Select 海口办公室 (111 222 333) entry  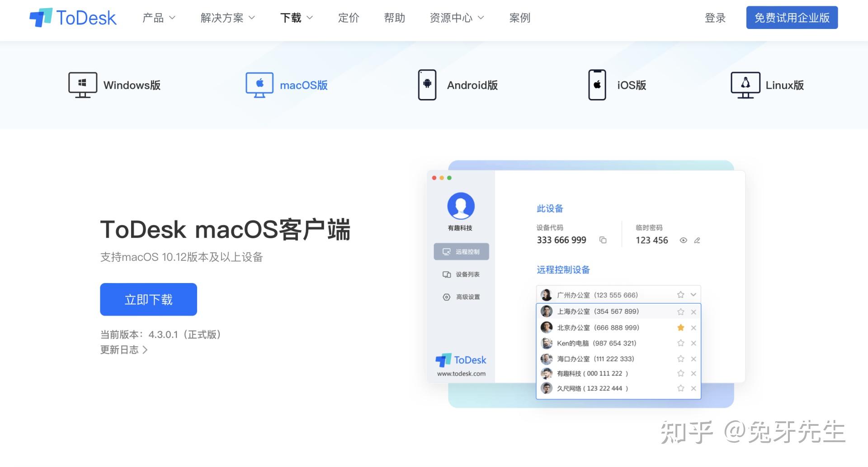click(618, 359)
